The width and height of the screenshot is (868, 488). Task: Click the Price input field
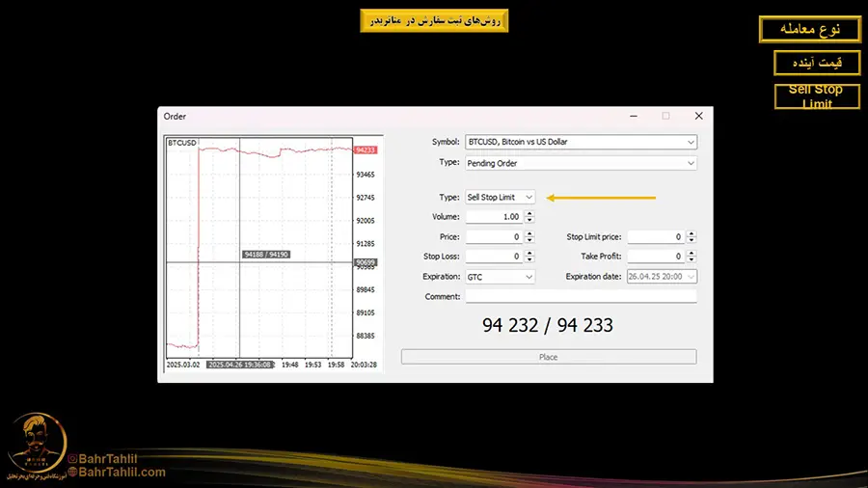tap(494, 236)
